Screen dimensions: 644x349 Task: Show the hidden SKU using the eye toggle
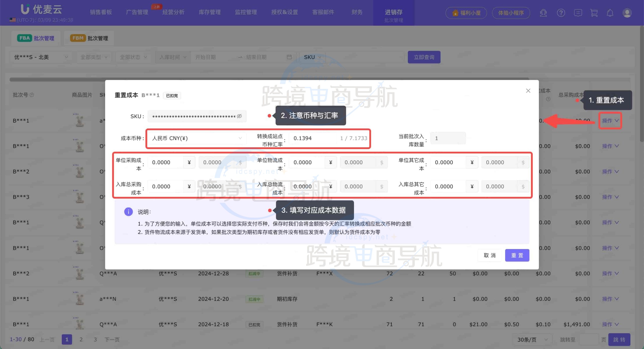coord(239,116)
